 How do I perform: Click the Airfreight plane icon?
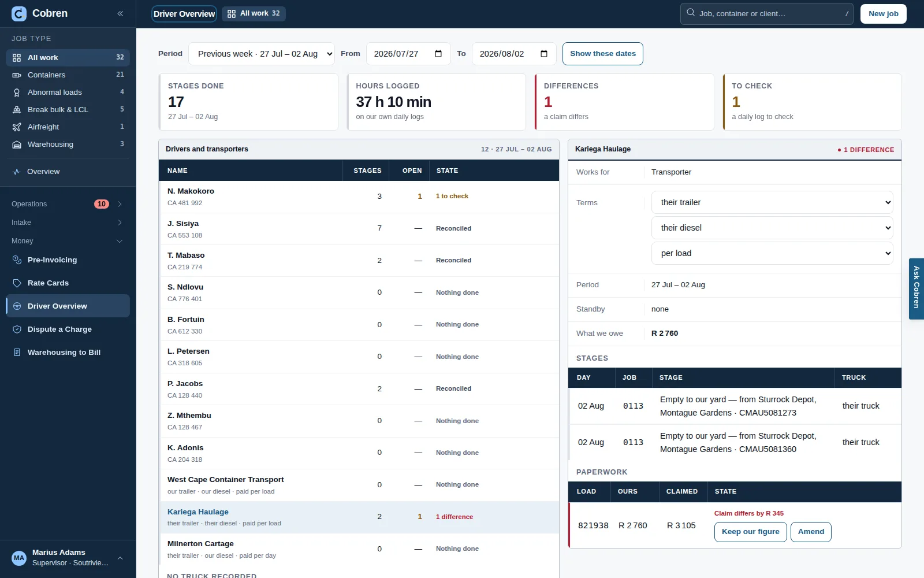point(17,127)
